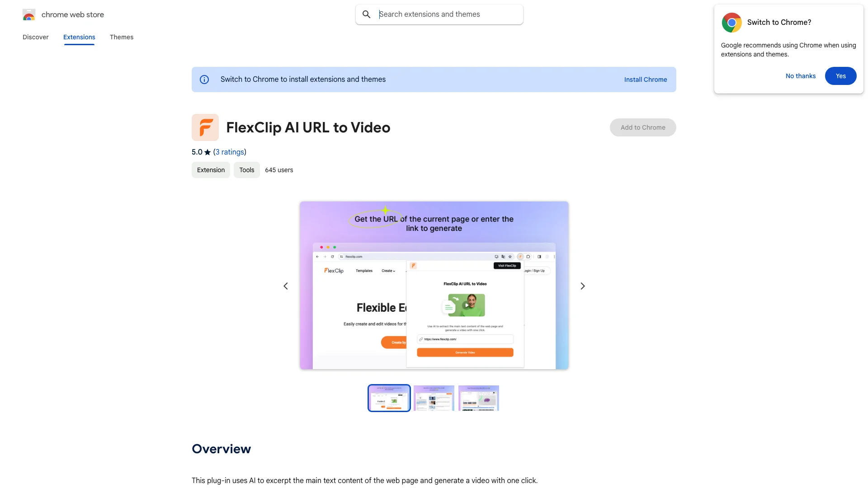Click the Tools filter tag

coord(246,170)
